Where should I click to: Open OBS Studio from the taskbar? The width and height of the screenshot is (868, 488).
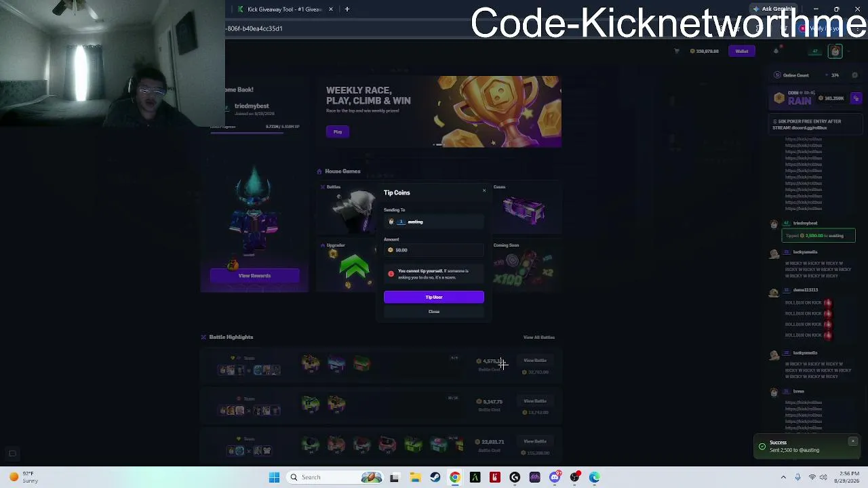click(x=574, y=478)
